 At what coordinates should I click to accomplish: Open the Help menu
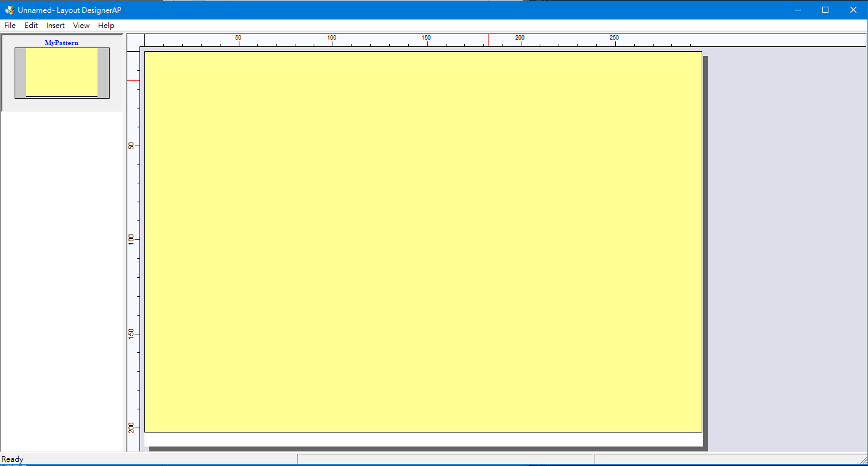(x=106, y=26)
